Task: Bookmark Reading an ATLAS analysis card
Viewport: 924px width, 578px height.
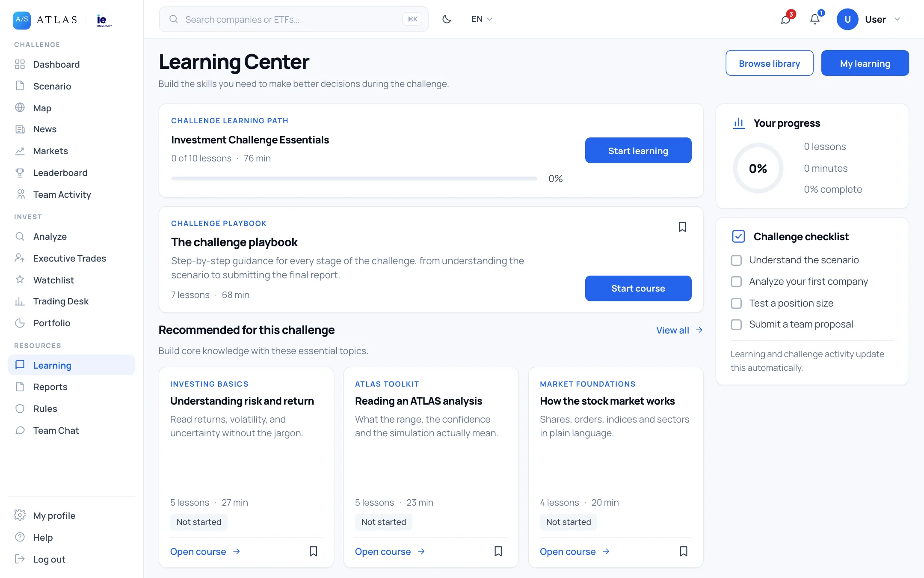Action: pyautogui.click(x=498, y=551)
